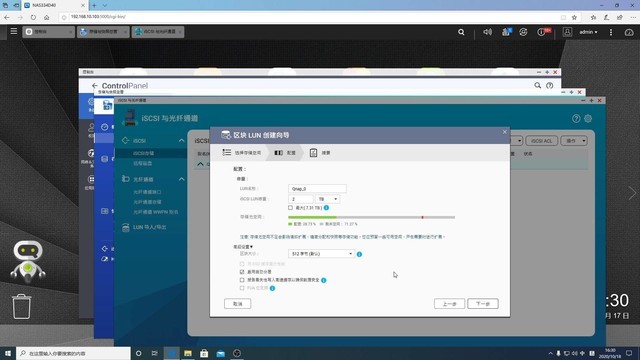This screenshot has width=640, height=360.
Task: Click the Next step button
Action: tap(483, 304)
